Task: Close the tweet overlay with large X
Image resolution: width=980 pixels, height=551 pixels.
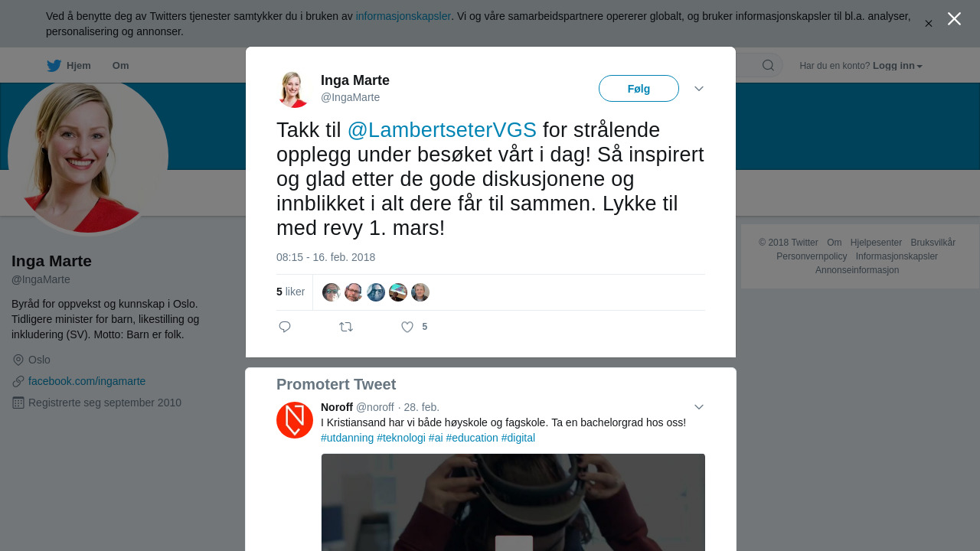Action: tap(954, 18)
